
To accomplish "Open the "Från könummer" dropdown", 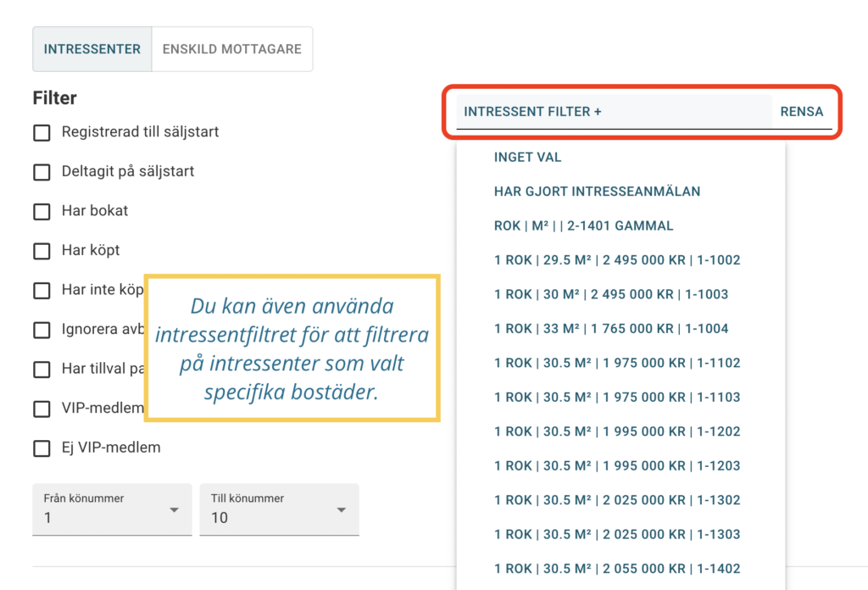I will [x=111, y=509].
